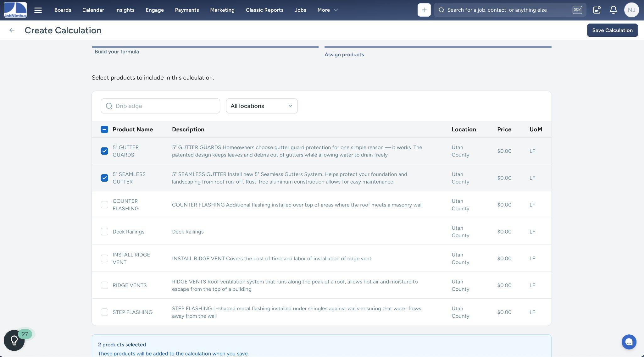Go back using the arrow icon

(x=12, y=30)
